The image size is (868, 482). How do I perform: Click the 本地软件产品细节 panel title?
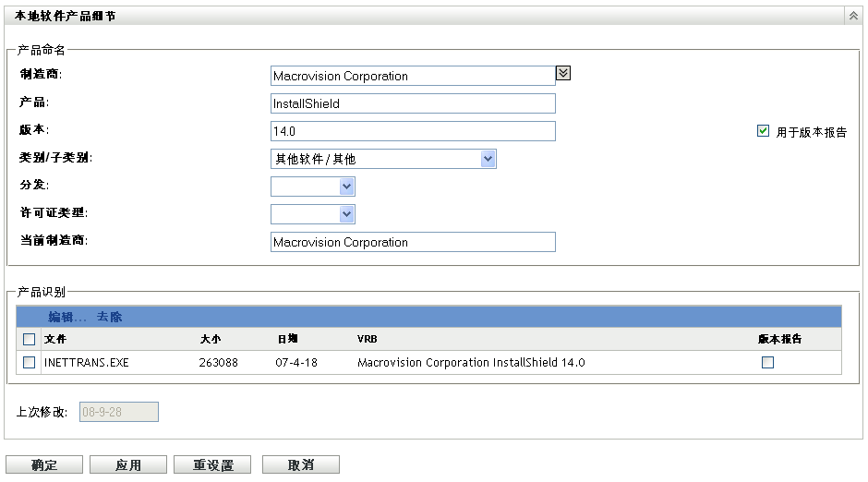pos(66,16)
